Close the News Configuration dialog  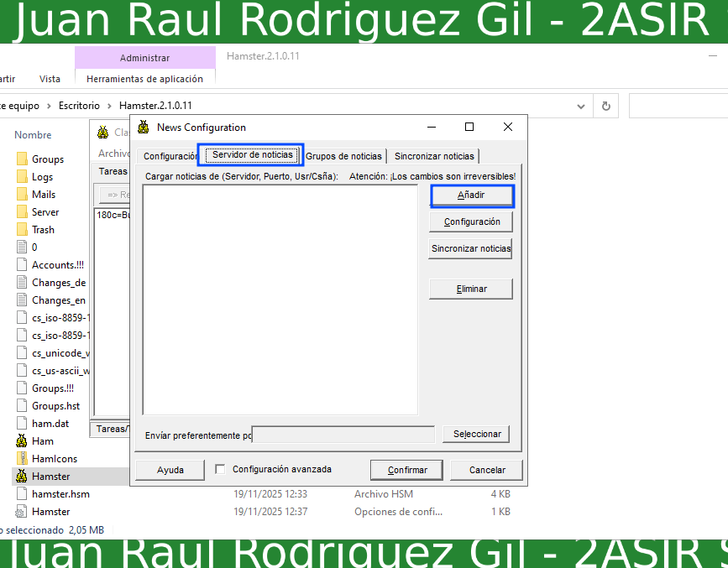coord(508,128)
